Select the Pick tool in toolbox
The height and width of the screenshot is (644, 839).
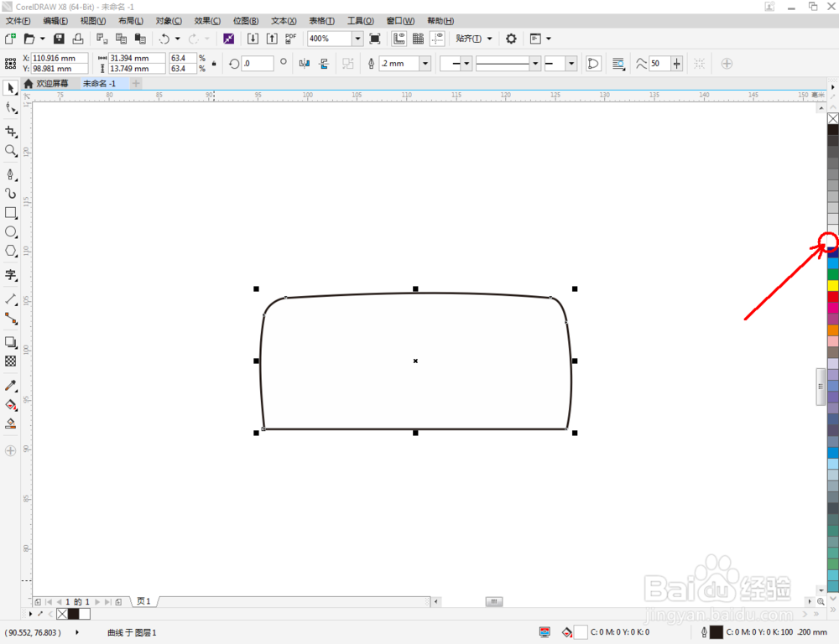tap(11, 88)
